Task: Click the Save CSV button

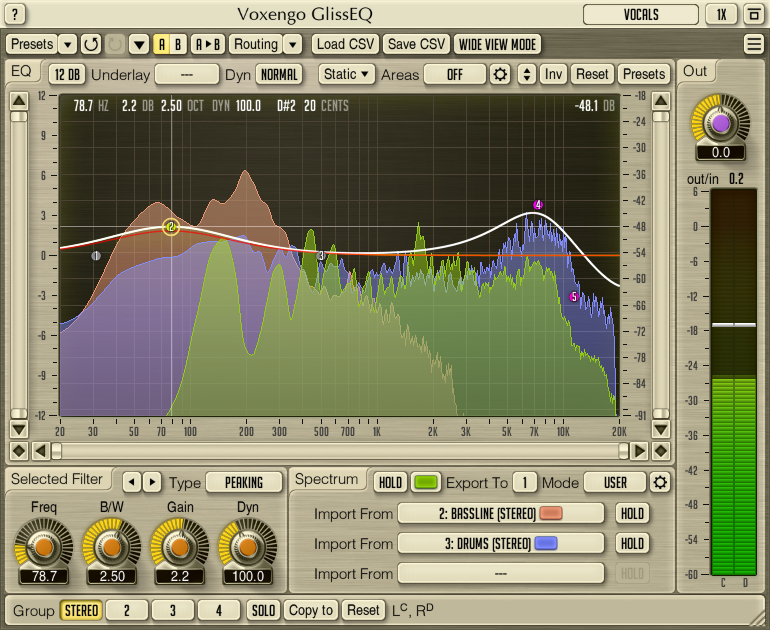Action: [x=416, y=45]
